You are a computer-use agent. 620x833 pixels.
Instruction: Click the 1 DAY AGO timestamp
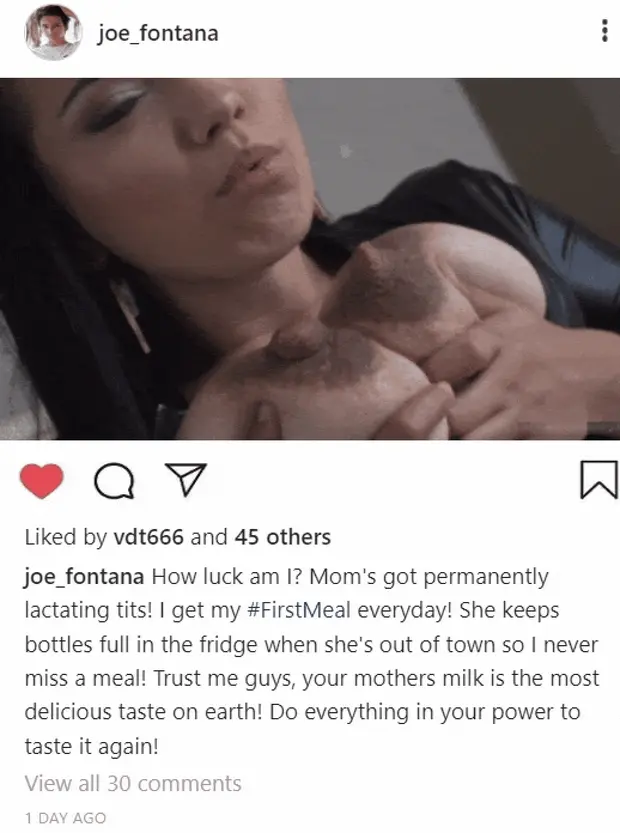pyautogui.click(x=65, y=818)
